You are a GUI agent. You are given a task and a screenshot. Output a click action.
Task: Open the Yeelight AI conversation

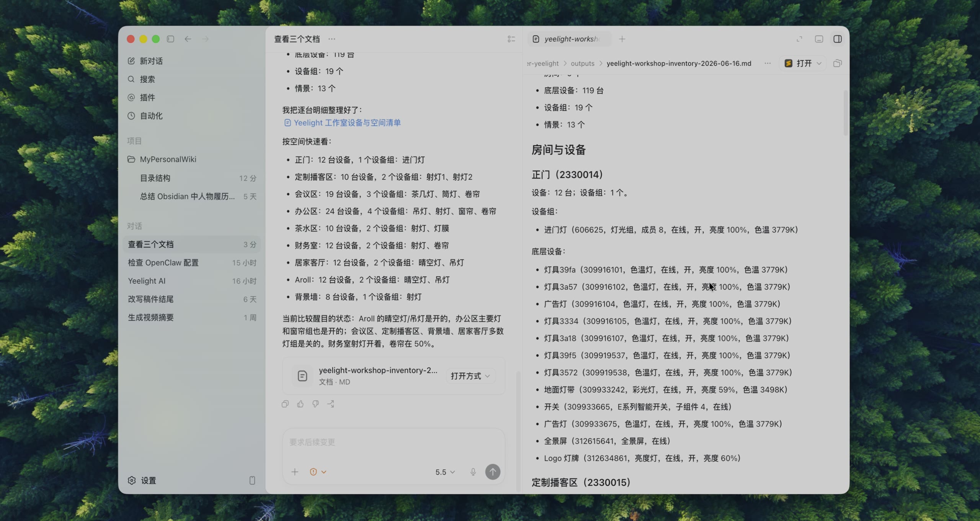click(191, 281)
